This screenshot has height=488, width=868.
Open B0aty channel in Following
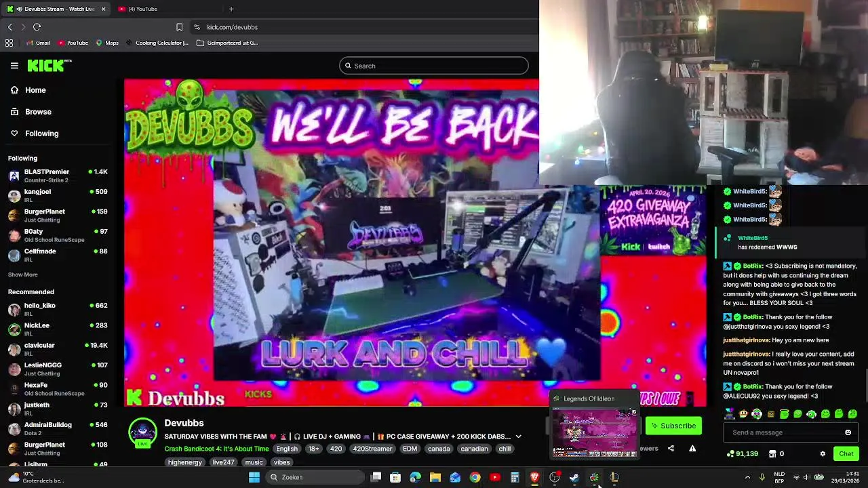pyautogui.click(x=58, y=235)
